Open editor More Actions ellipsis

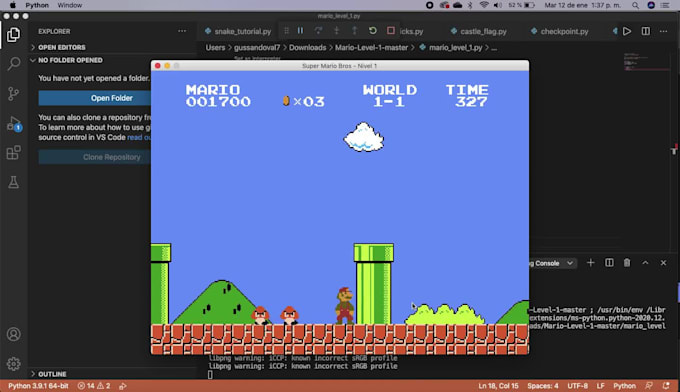(x=664, y=31)
